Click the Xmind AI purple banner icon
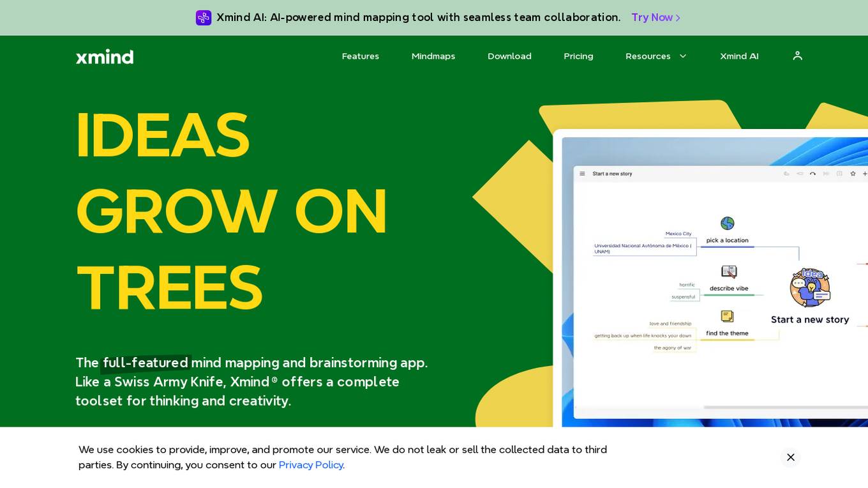 point(204,18)
